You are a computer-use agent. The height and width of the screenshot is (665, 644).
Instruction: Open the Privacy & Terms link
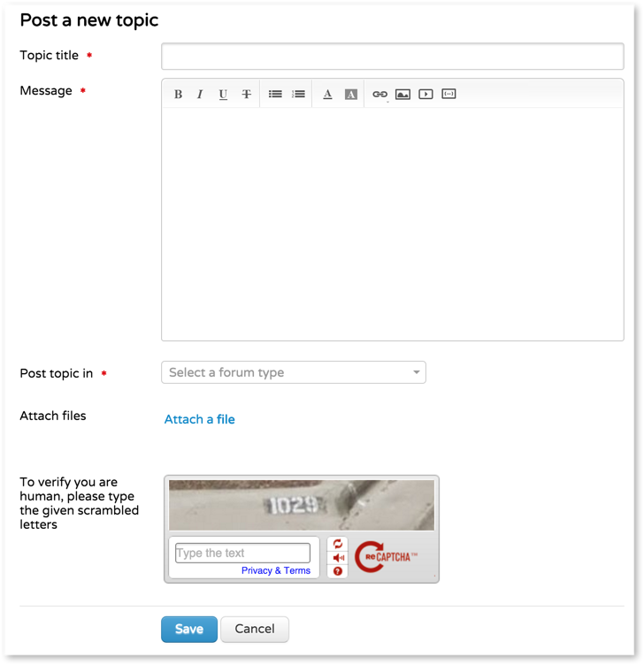click(276, 570)
